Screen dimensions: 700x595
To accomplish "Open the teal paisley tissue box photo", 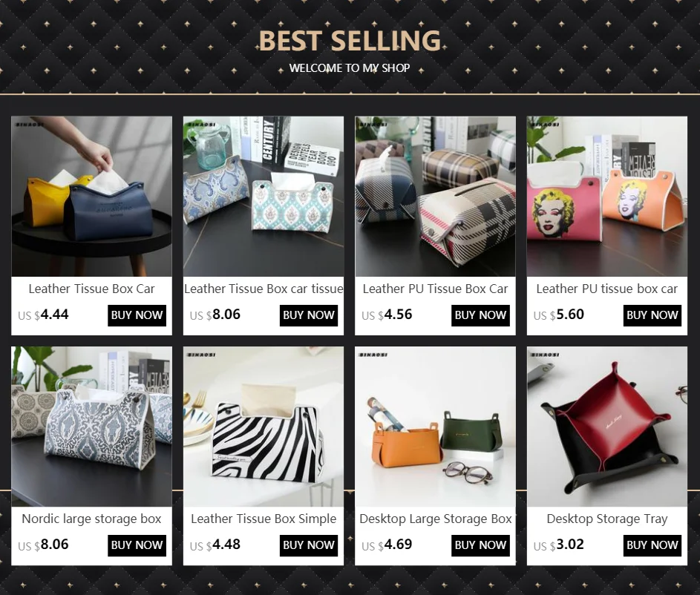I will pyautogui.click(x=264, y=197).
